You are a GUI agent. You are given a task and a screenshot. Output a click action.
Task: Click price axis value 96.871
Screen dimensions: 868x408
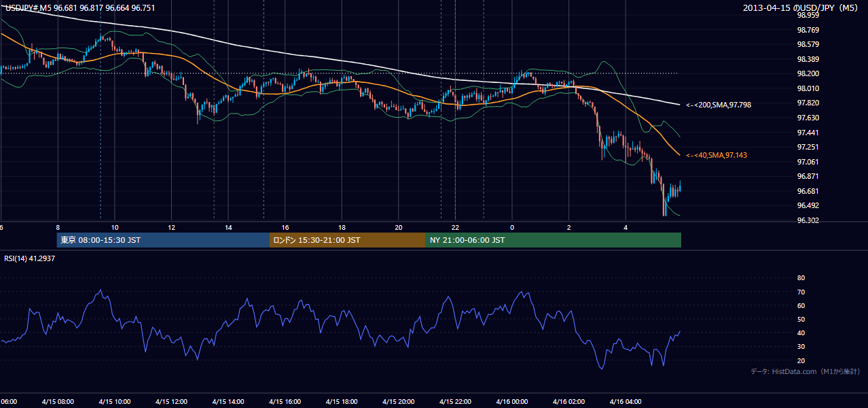pos(808,176)
